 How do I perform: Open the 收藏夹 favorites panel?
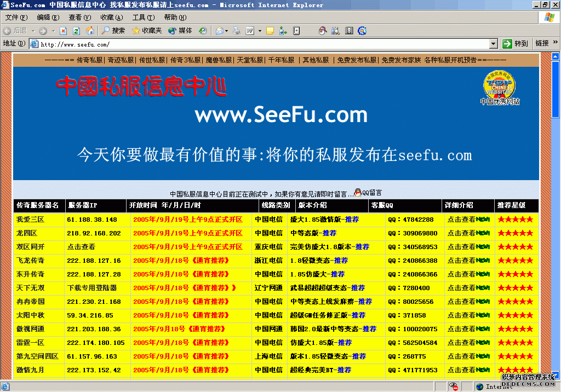pyautogui.click(x=147, y=31)
